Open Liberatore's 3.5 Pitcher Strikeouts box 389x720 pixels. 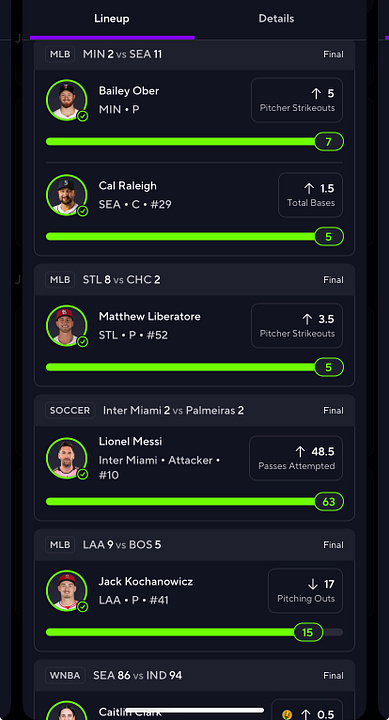(297, 326)
